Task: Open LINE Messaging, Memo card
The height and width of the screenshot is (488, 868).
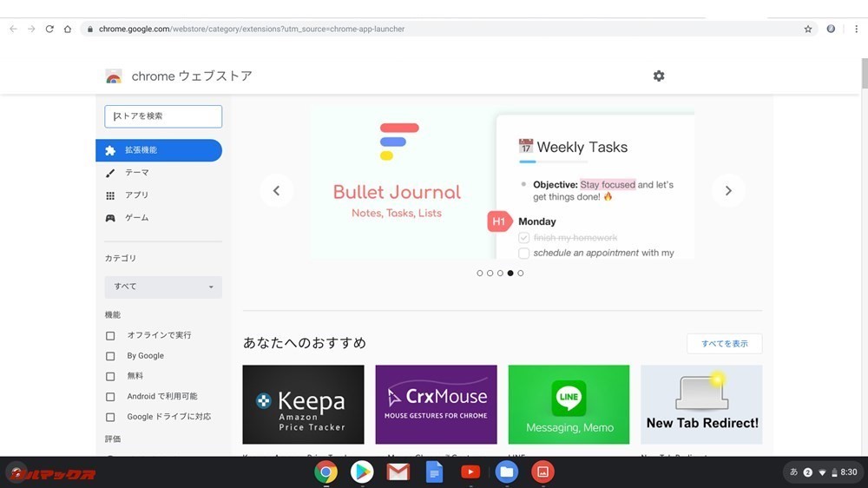Action: [569, 405]
